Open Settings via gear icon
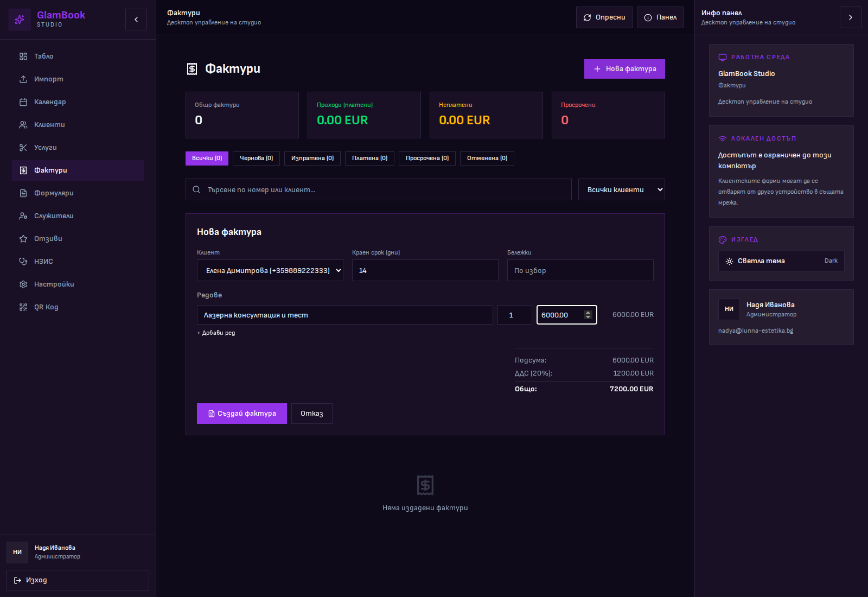Screen dimensions: 868x597 pyautogui.click(x=23, y=284)
